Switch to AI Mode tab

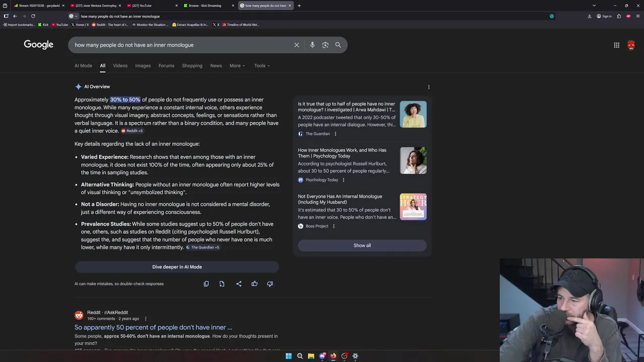[83, 65]
